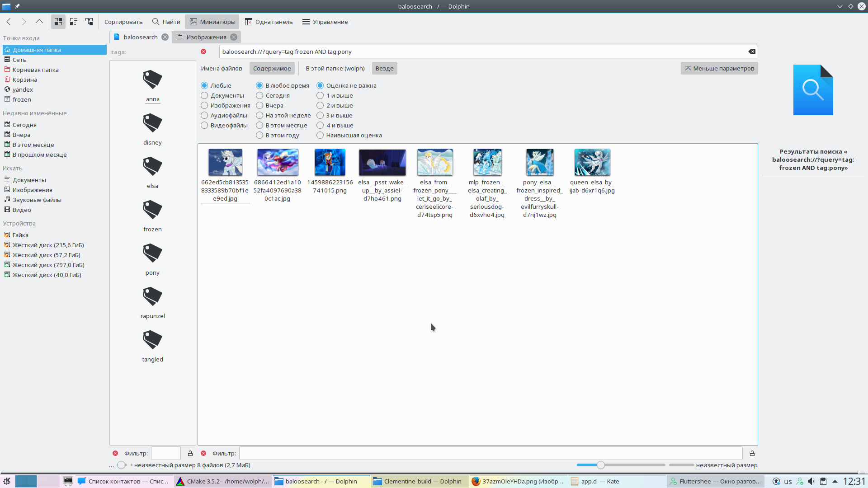Close the search bar with the red icon

coord(203,52)
